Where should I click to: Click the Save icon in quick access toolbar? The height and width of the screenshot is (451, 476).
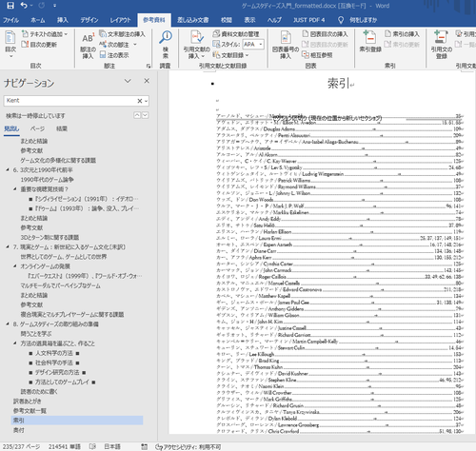click(10, 6)
